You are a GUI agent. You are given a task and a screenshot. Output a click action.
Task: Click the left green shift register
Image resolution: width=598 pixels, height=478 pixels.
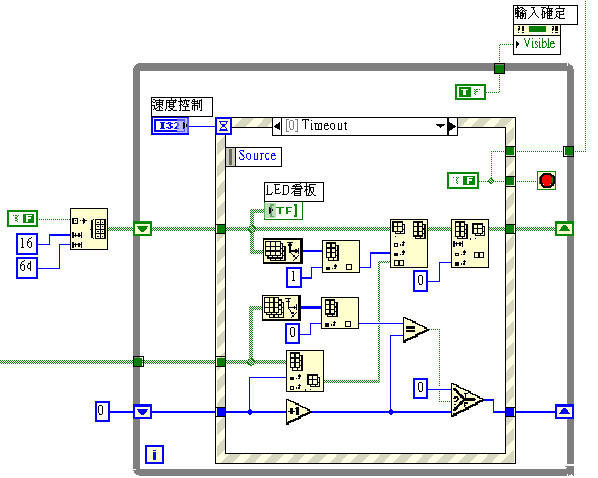click(x=143, y=229)
